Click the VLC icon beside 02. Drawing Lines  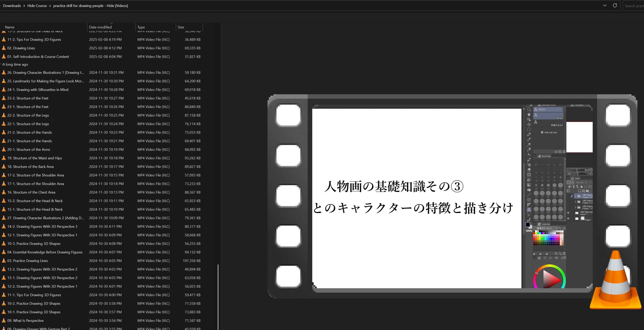(4, 48)
